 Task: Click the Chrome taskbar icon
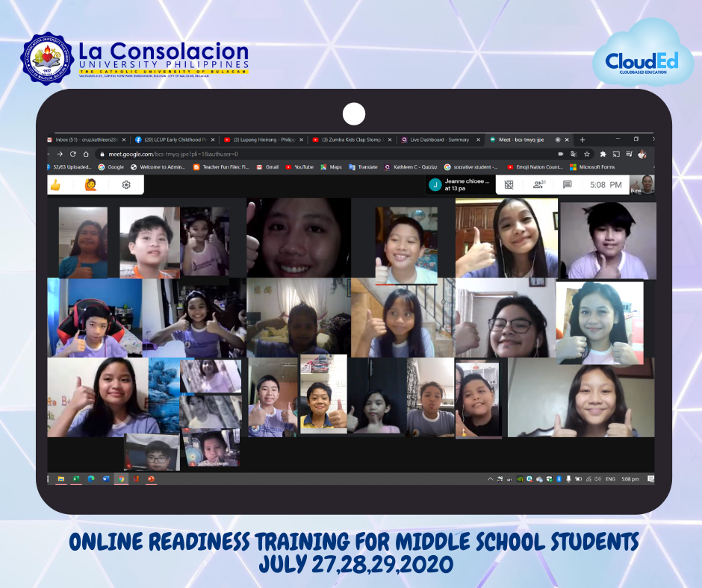click(121, 479)
